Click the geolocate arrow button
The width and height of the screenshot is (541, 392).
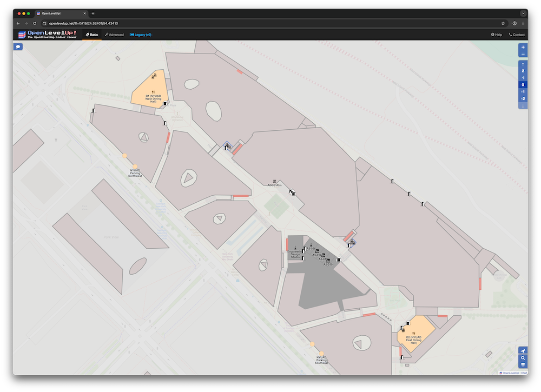[x=523, y=351]
